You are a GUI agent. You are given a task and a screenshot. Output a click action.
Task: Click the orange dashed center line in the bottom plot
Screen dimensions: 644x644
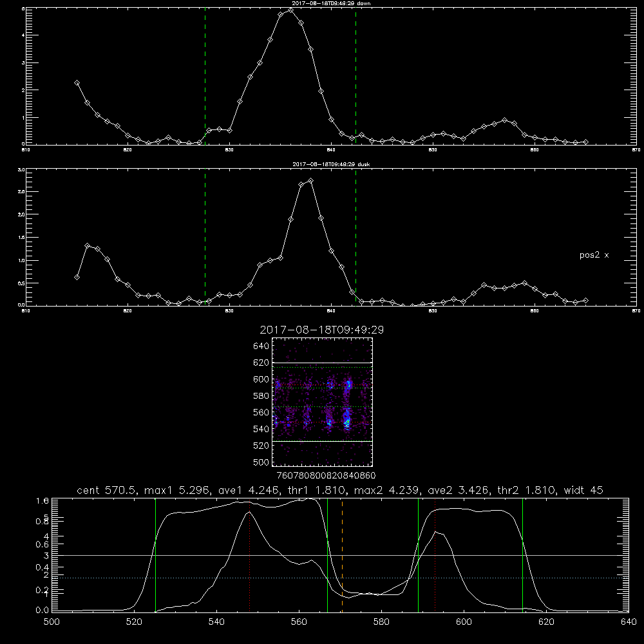342,554
